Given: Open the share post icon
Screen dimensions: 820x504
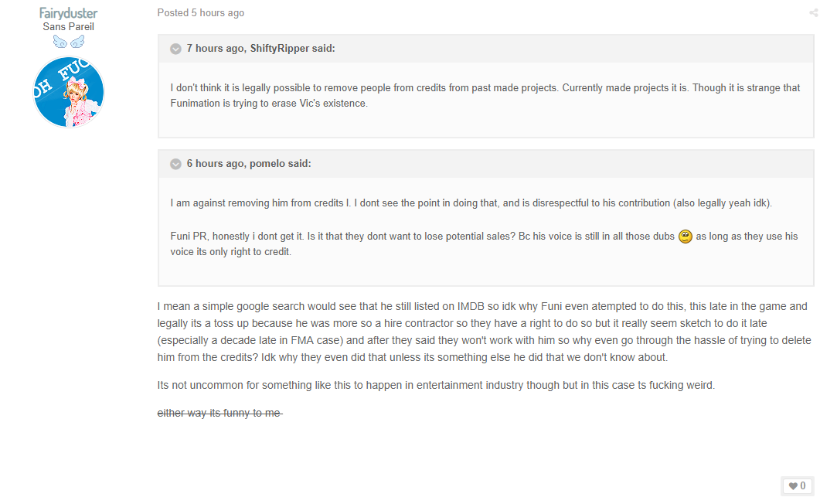Looking at the screenshot, I should click(x=814, y=13).
